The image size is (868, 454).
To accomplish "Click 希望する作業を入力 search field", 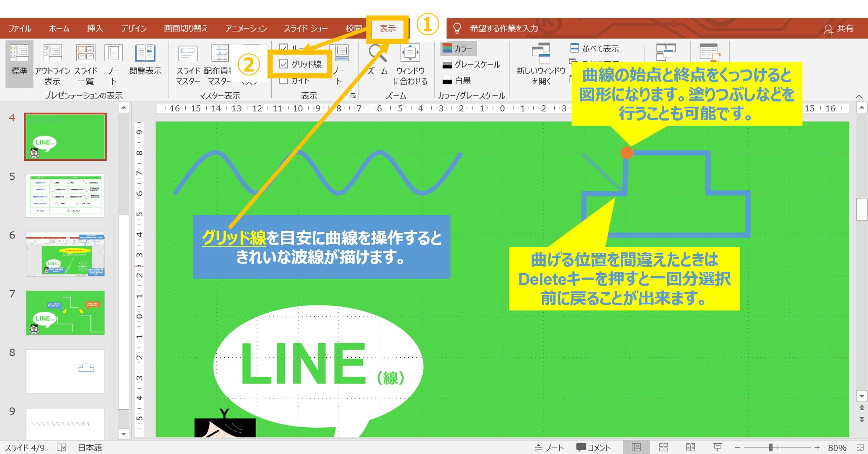I will tap(504, 29).
